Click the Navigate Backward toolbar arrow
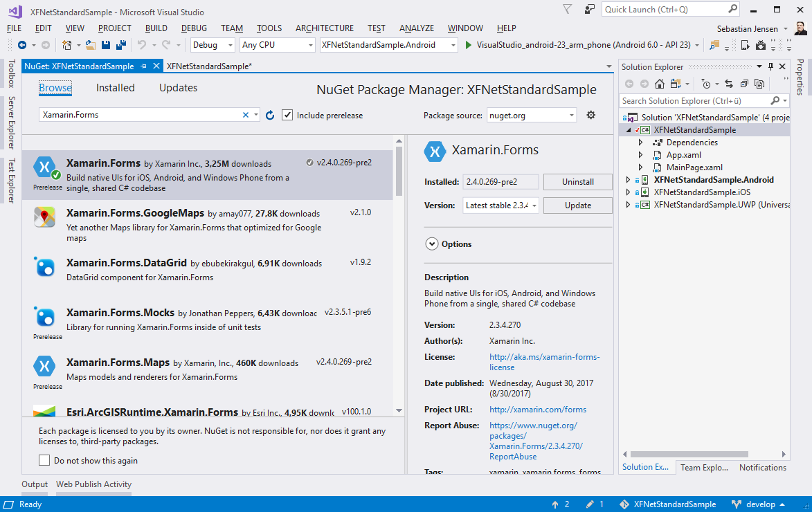Image resolution: width=812 pixels, height=512 pixels. tap(22, 45)
